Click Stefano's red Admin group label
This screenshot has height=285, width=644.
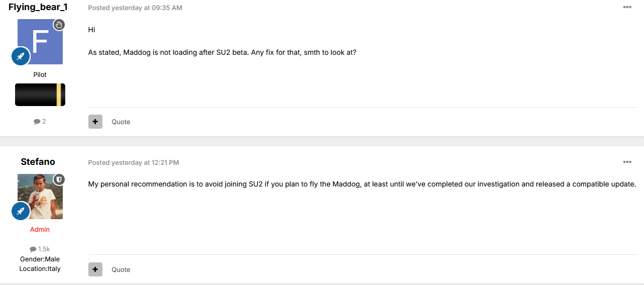coord(40,229)
